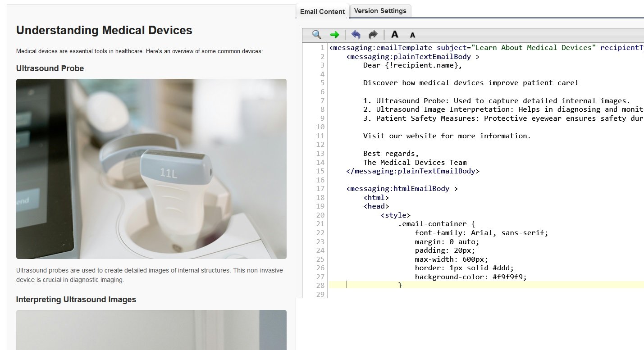Undo the last edit with the blue arrow

(x=356, y=35)
